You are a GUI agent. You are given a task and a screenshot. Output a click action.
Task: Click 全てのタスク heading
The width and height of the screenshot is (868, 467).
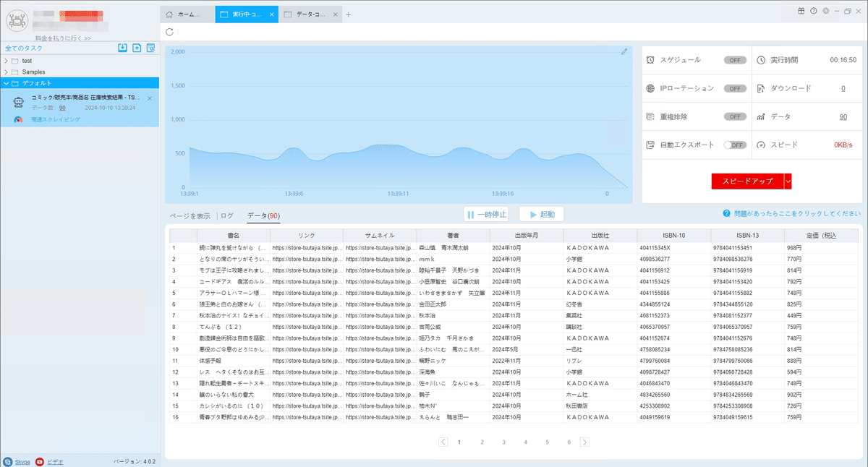tap(24, 48)
